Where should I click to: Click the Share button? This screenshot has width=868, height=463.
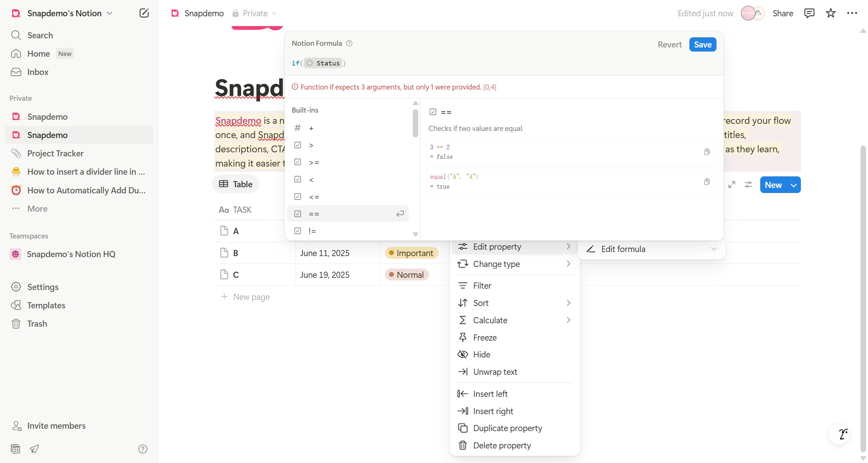783,13
